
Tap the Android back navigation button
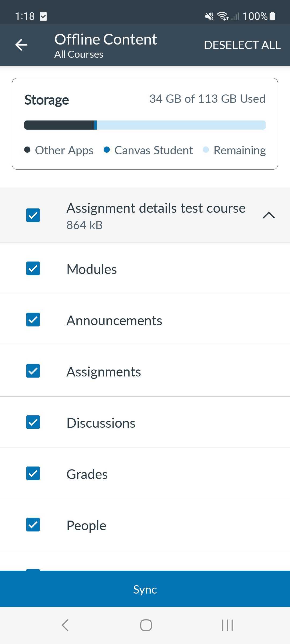pos(65,625)
